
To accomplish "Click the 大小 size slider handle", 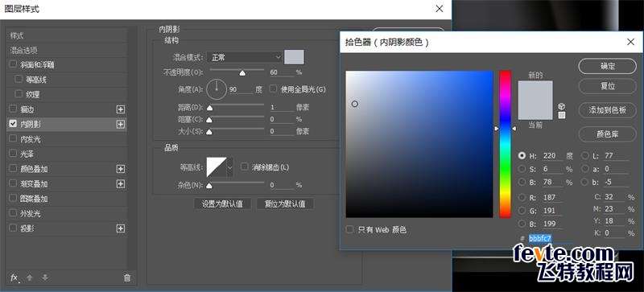I will (209, 132).
